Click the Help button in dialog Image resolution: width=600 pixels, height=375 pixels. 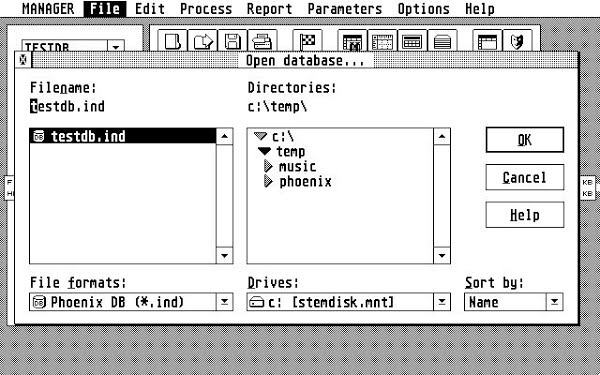(525, 215)
